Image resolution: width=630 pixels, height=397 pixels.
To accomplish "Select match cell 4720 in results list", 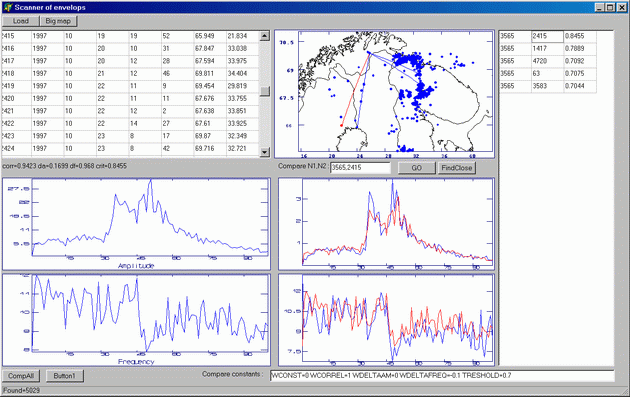I will click(x=547, y=61).
